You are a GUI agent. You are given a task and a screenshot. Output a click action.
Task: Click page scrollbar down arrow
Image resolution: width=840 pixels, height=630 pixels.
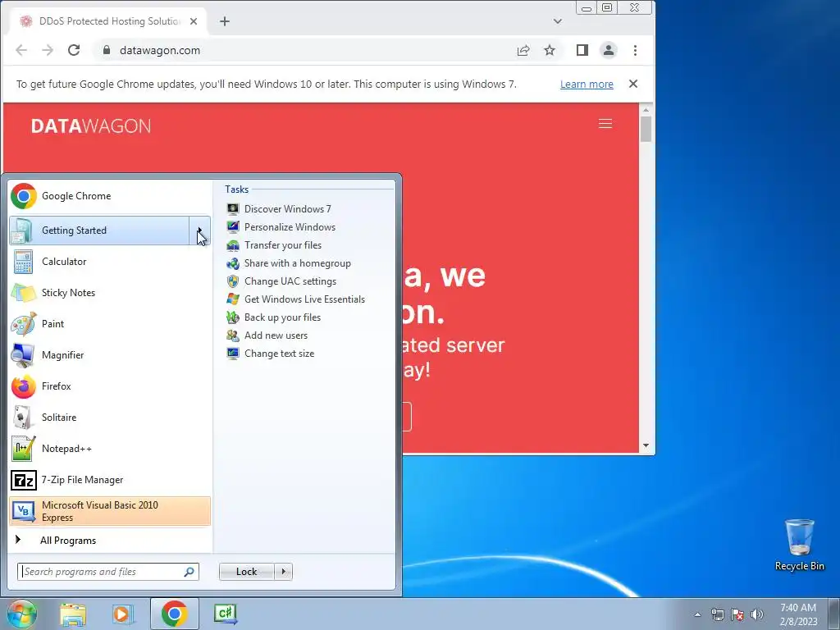[646, 445]
